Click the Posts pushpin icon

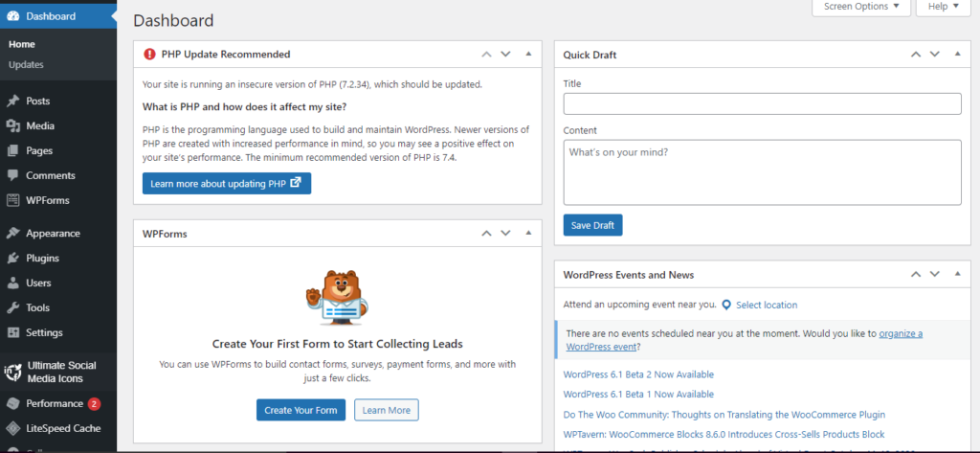coord(12,101)
